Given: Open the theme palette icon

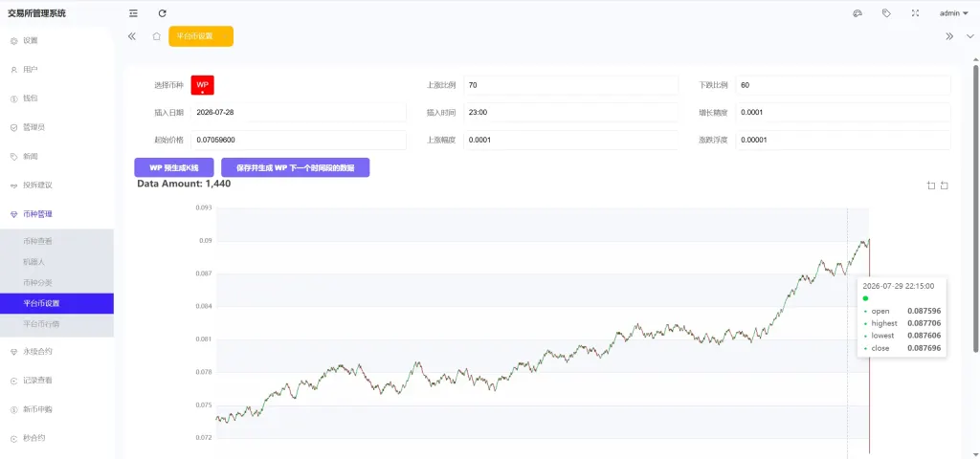Looking at the screenshot, I should (x=857, y=13).
